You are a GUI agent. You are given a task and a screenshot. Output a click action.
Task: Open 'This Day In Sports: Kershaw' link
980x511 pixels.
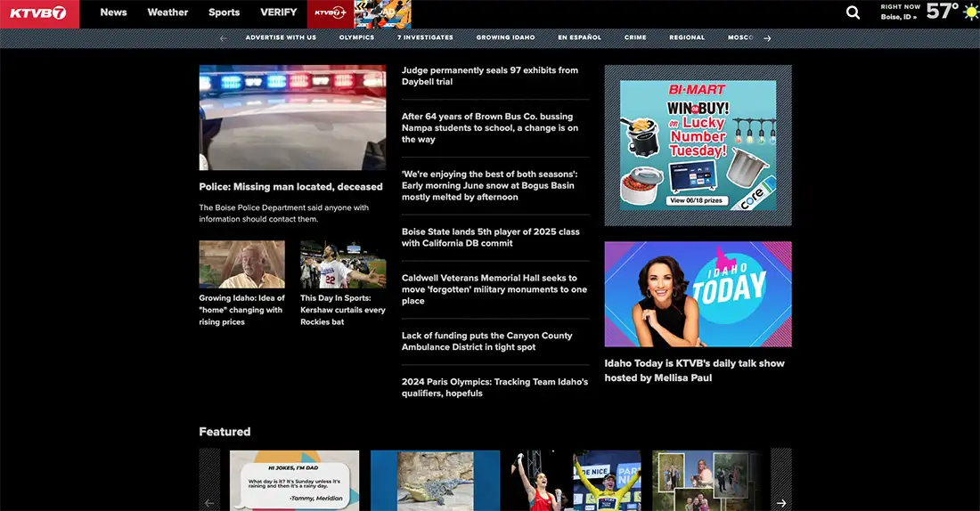342,310
